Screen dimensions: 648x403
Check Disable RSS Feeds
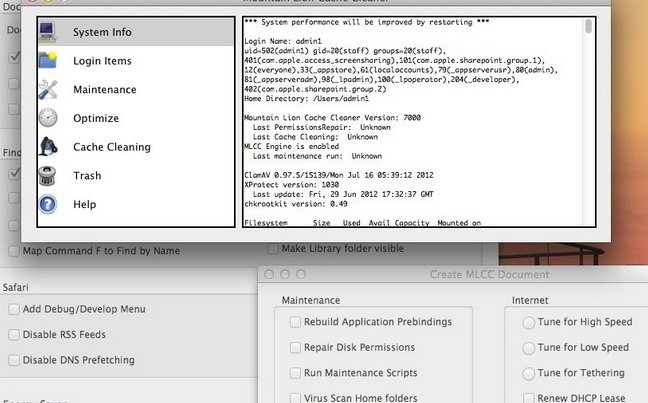14,334
